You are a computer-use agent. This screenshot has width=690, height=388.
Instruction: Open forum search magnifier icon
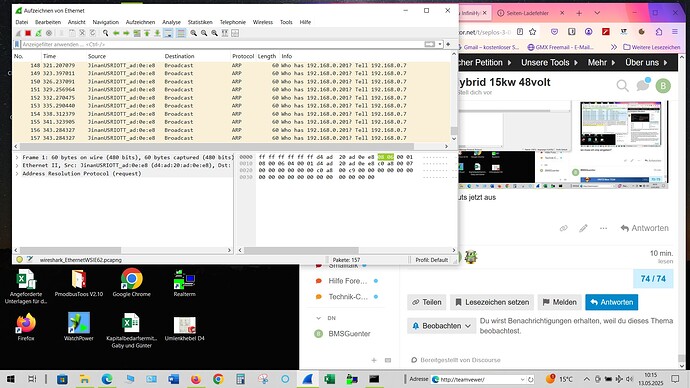coord(622,85)
